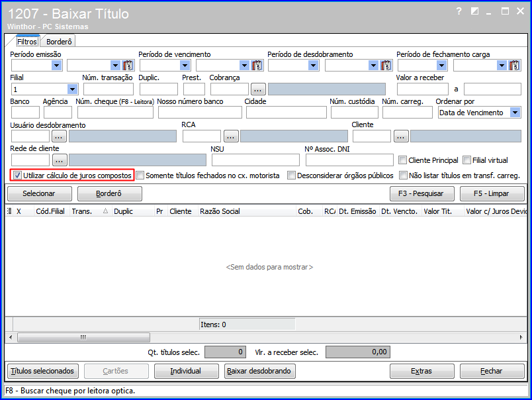
Task: Click the Nosso número banco field
Action: pyautogui.click(x=200, y=113)
